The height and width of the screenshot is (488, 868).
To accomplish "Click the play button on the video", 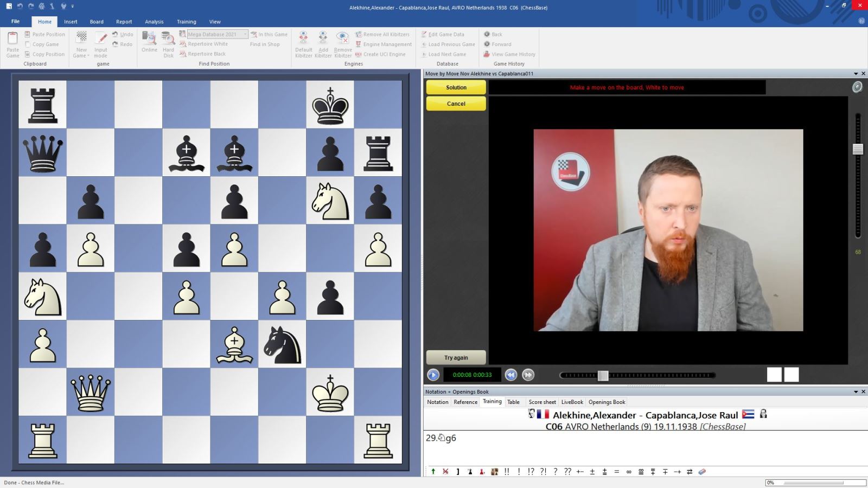I will tap(433, 375).
